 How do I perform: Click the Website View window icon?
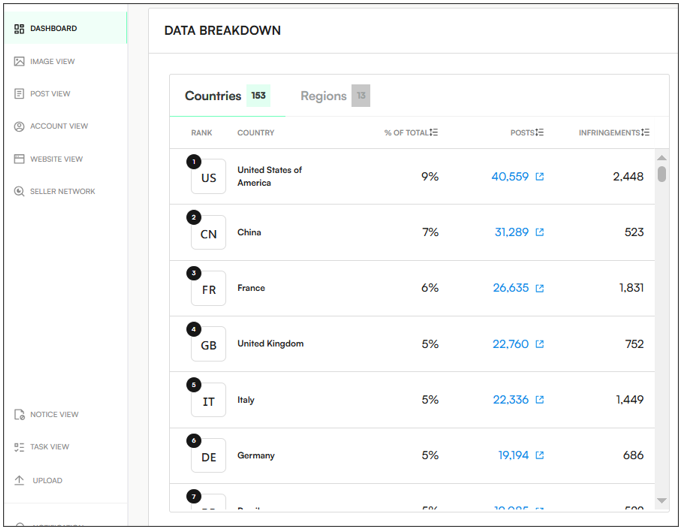point(19,159)
